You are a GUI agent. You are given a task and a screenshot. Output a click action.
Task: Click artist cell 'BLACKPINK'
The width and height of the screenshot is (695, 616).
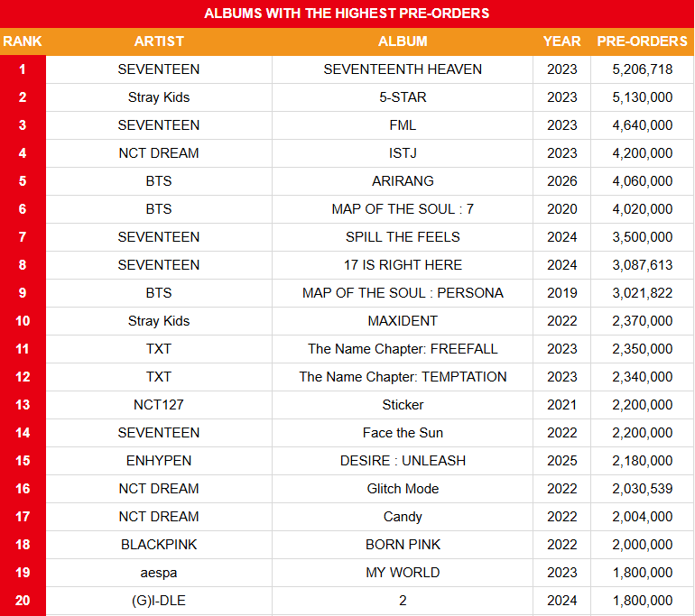click(x=159, y=544)
